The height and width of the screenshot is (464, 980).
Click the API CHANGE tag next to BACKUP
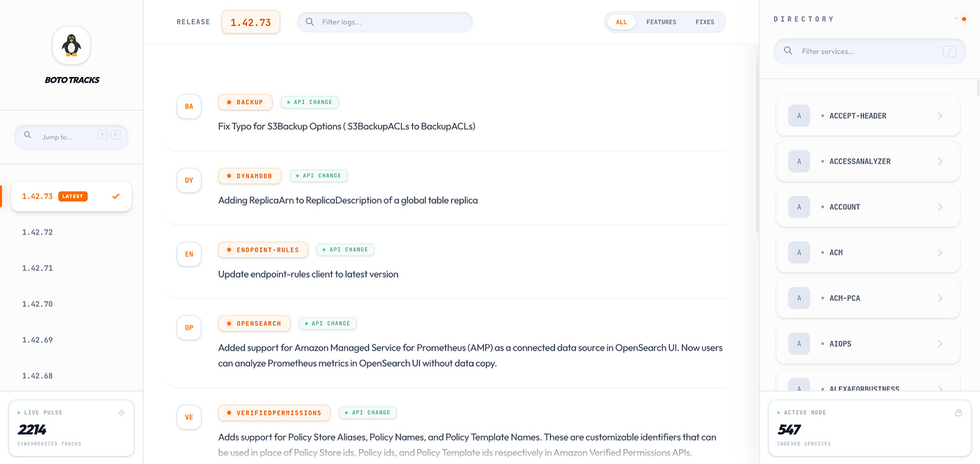point(309,102)
